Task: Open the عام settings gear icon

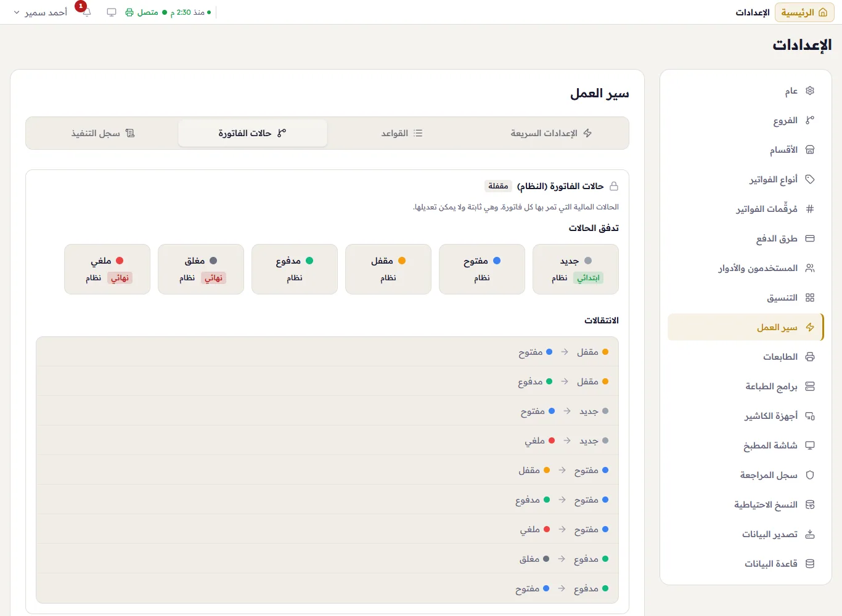Action: click(x=810, y=91)
